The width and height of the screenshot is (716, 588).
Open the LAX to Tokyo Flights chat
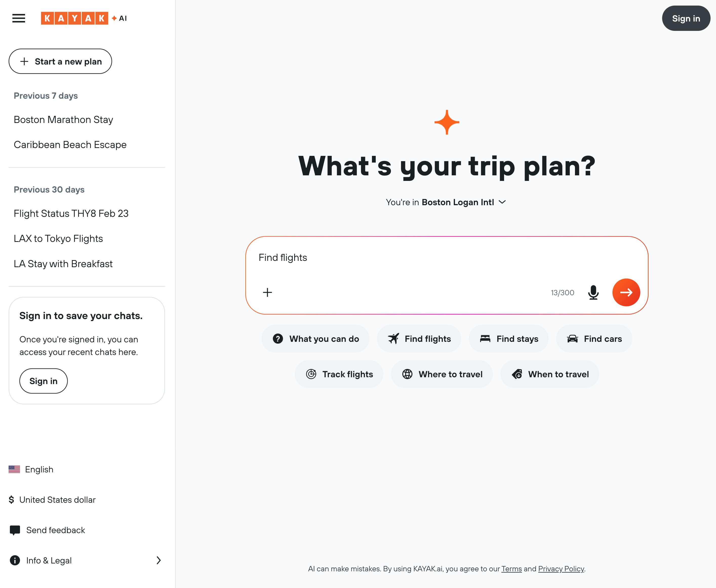coord(58,238)
